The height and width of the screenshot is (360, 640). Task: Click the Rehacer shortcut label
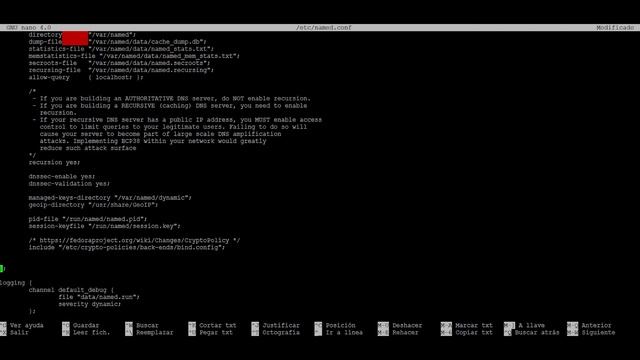click(x=405, y=333)
